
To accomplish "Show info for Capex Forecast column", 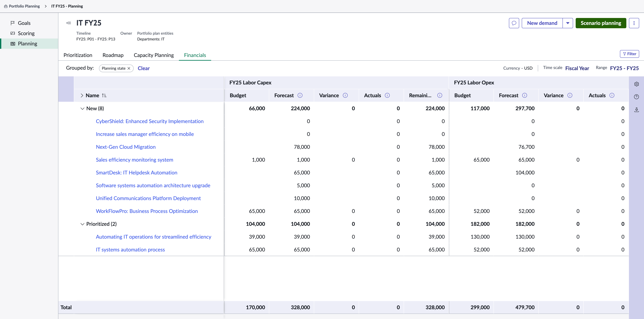I will coord(300,95).
